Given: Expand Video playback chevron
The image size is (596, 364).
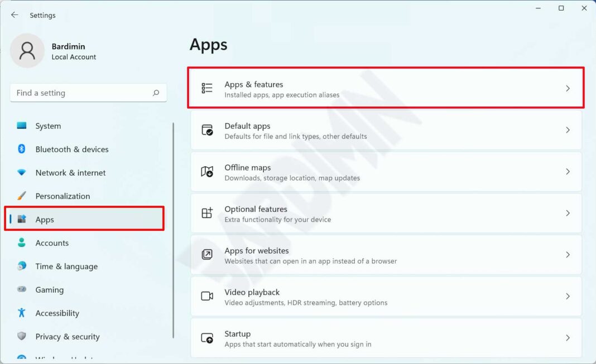Looking at the screenshot, I should point(568,297).
